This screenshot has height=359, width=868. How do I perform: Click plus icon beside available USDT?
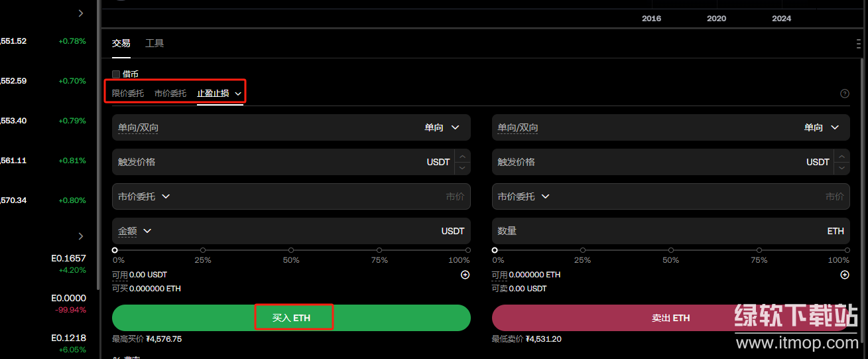click(465, 275)
